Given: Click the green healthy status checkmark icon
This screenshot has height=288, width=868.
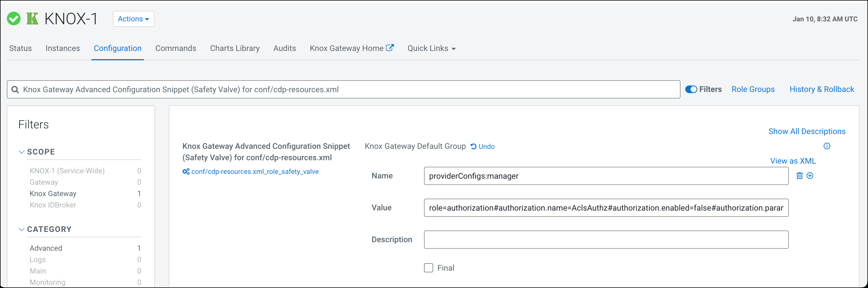Looking at the screenshot, I should point(14,19).
